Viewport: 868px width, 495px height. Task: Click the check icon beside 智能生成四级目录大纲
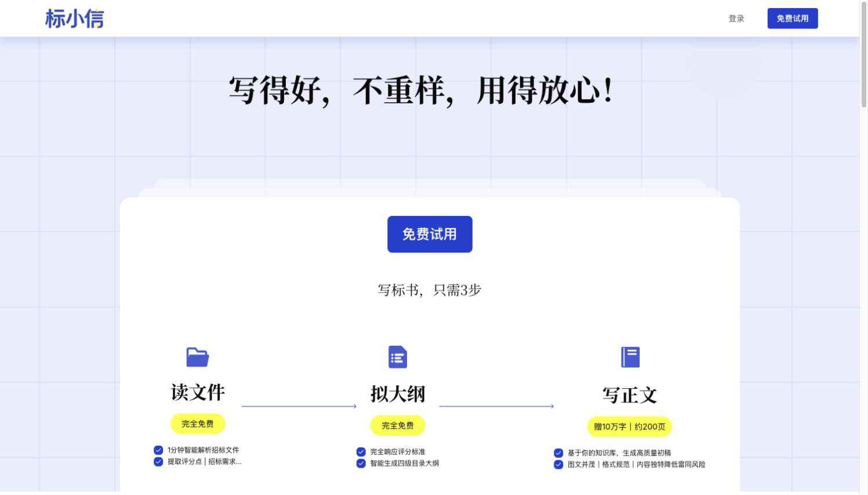[361, 463]
